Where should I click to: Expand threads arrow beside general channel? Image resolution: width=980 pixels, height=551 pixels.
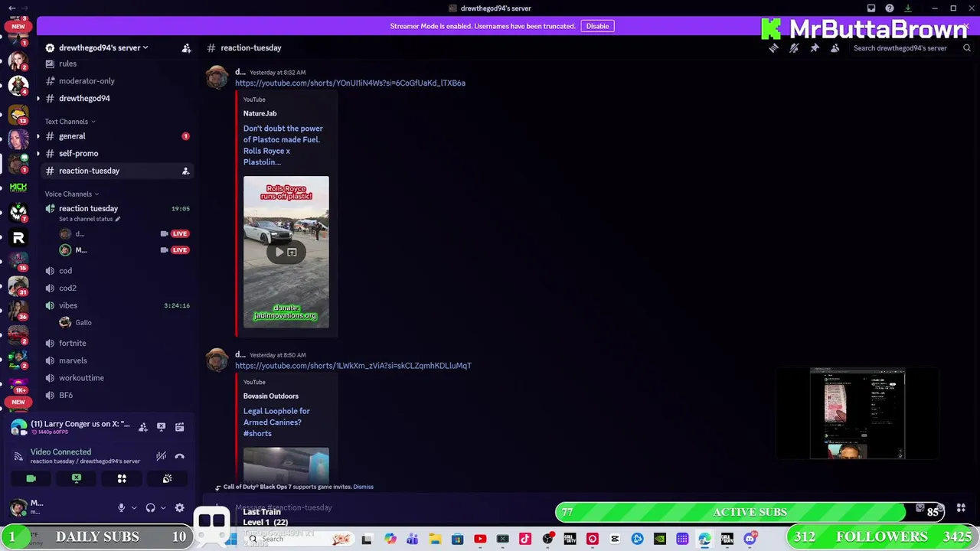[38, 136]
